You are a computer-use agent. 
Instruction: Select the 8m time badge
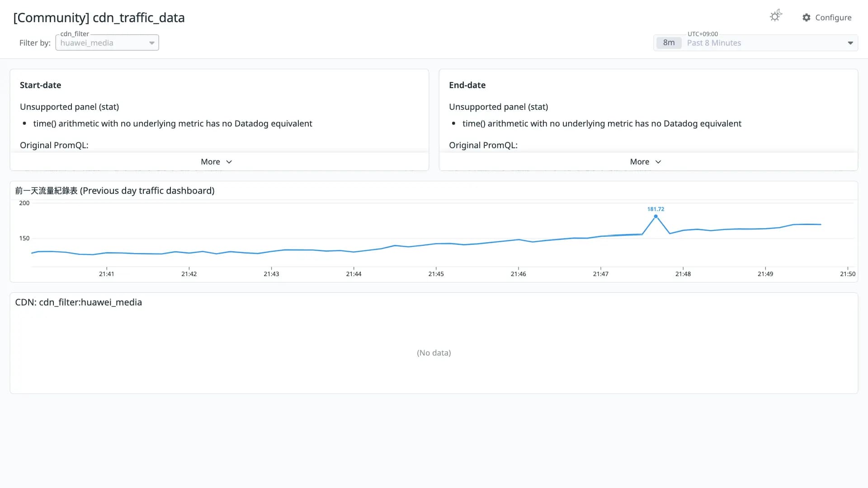(x=669, y=43)
